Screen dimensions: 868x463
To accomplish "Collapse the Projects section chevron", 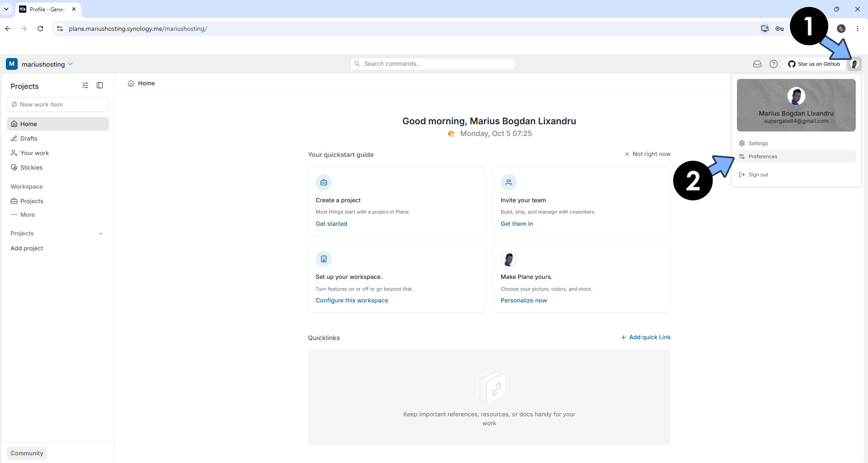I will point(101,234).
